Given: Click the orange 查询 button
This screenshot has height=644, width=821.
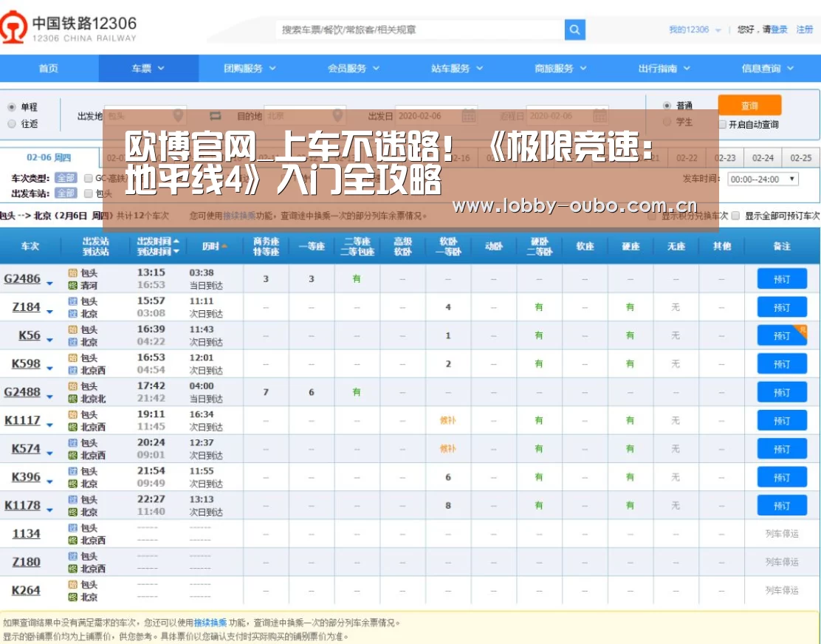Looking at the screenshot, I should 749,105.
